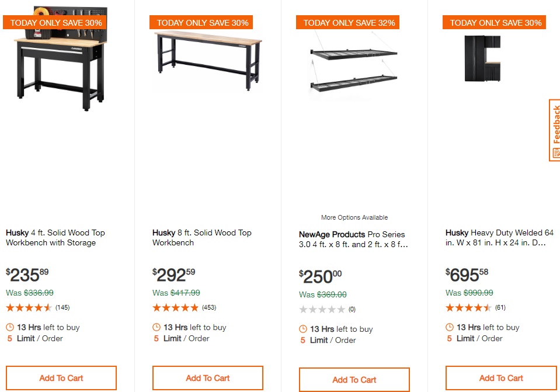Open NewAge Products Pro Series title link
The height and width of the screenshot is (392, 560).
[x=352, y=240]
